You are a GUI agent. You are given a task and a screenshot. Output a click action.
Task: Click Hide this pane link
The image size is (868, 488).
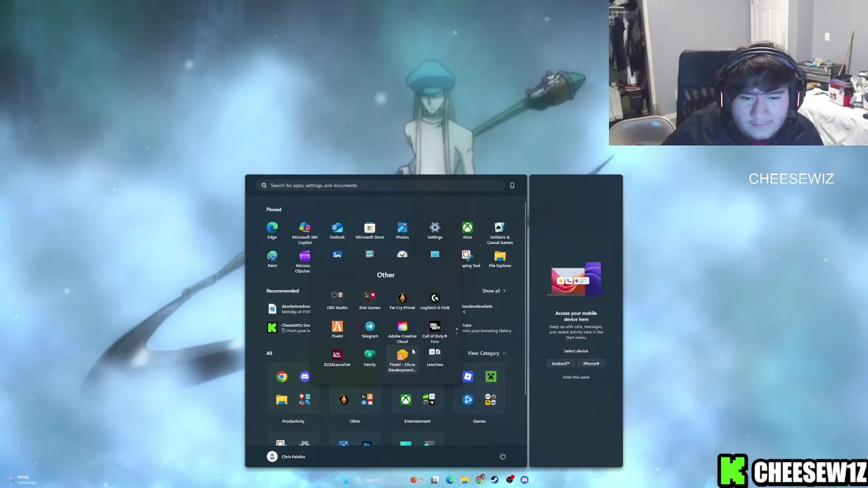point(576,378)
